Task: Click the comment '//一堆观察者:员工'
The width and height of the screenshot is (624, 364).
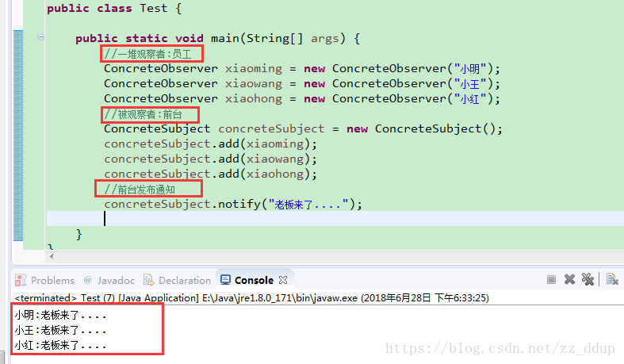Action: 147,54
